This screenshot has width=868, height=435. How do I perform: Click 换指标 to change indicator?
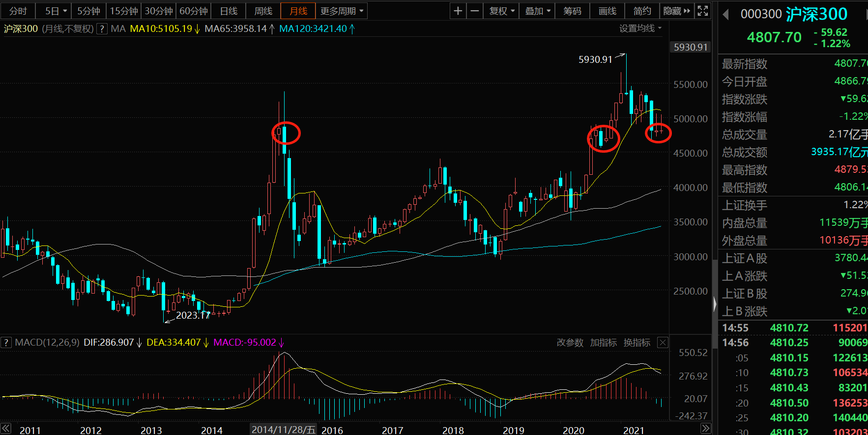point(637,343)
